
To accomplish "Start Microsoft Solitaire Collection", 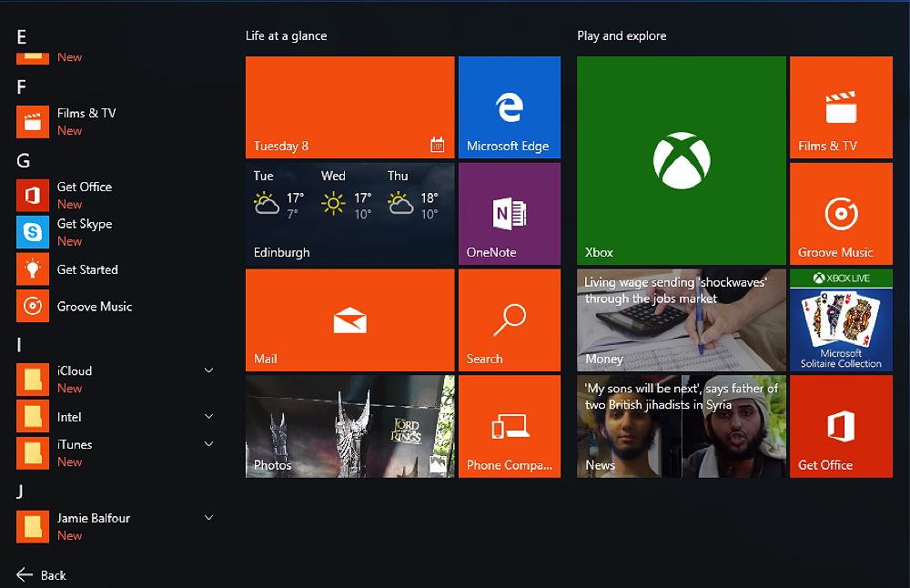I will click(x=841, y=320).
